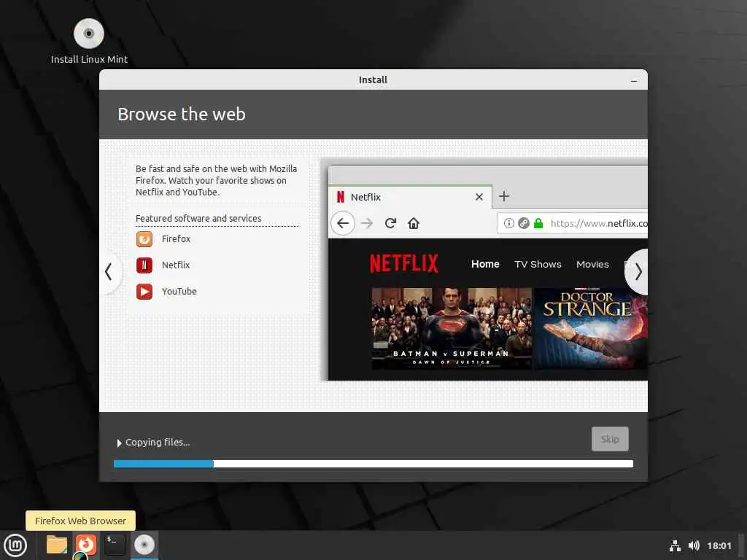Open the Install Linux Mint desktop icon
Screen dimensions: 747x560
[x=89, y=41]
